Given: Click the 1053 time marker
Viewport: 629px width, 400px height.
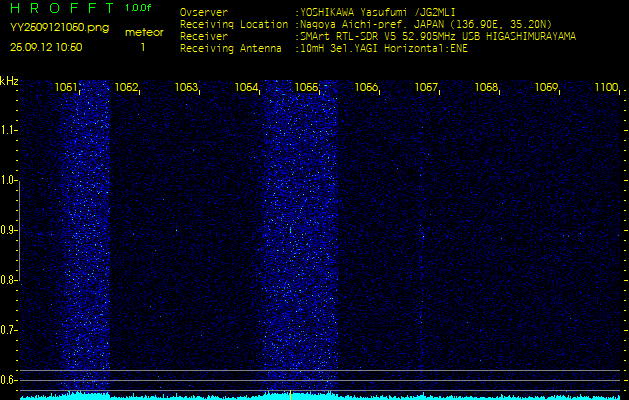Looking at the screenshot, I should pyautogui.click(x=186, y=87).
